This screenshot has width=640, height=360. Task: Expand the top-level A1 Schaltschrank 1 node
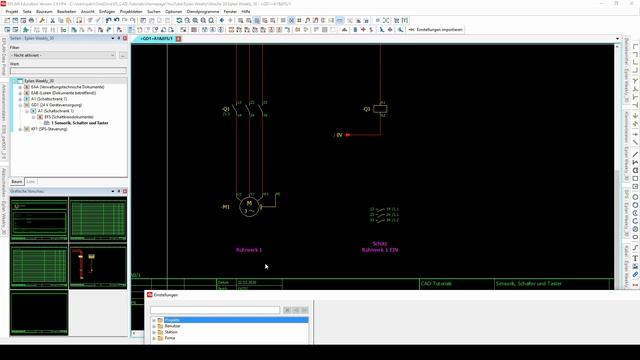[20, 99]
